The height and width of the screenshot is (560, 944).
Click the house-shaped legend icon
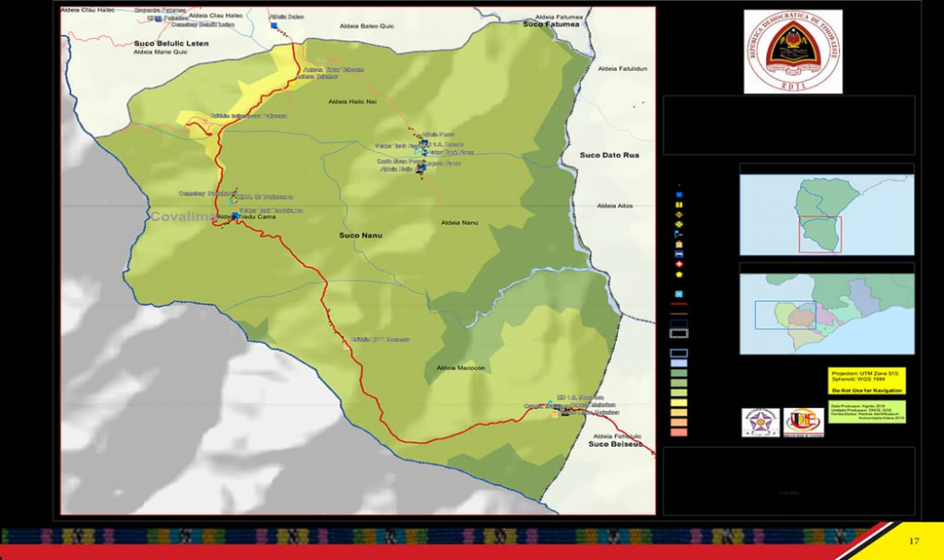[x=679, y=244]
